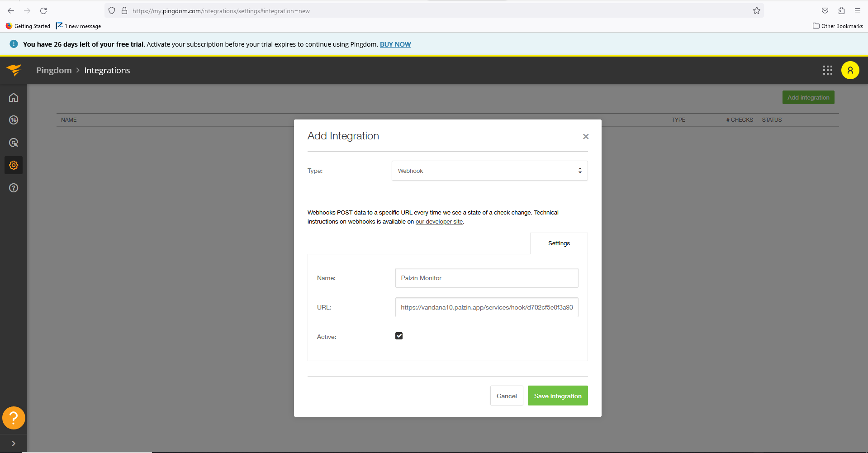Screen dimensions: 868x453
Task: Open the Home icon in sidebar
Action: [x=14, y=97]
